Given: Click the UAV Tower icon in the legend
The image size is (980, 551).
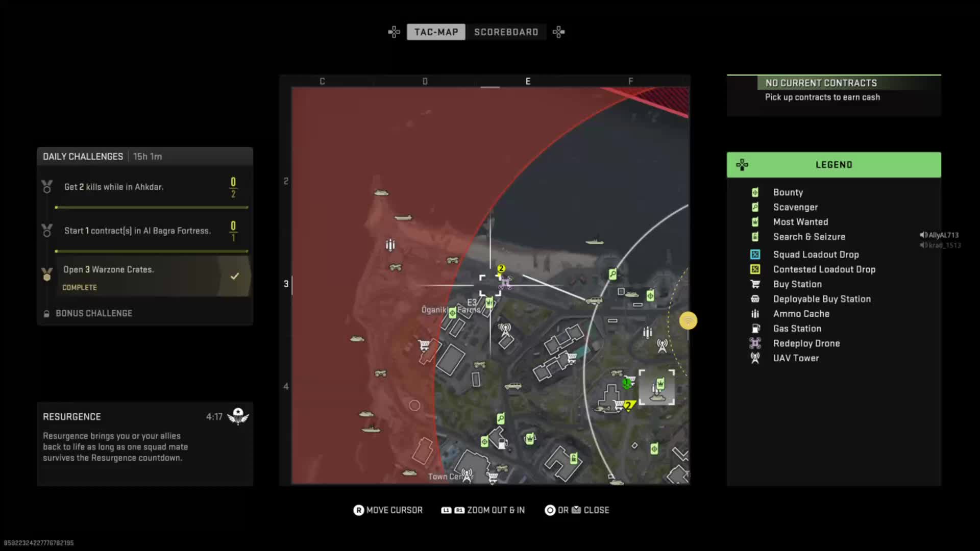Looking at the screenshot, I should (x=755, y=358).
